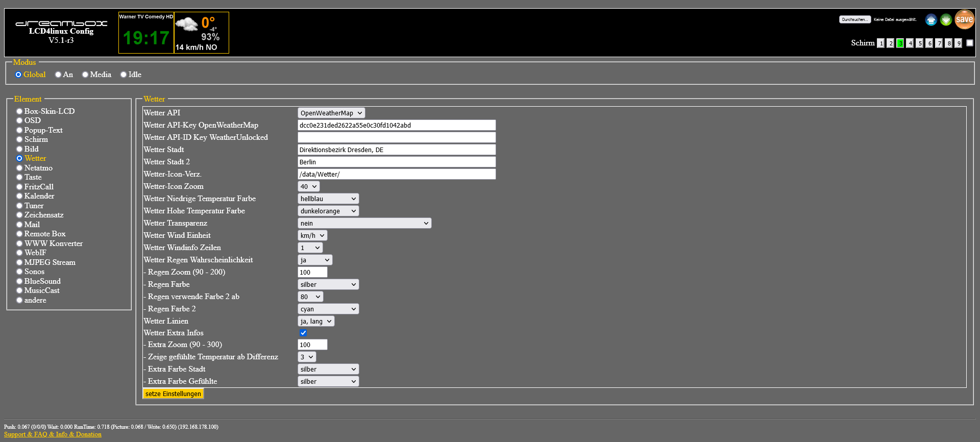The height and width of the screenshot is (442, 980).
Task: Click the setze Einstellungen button
Action: (173, 394)
